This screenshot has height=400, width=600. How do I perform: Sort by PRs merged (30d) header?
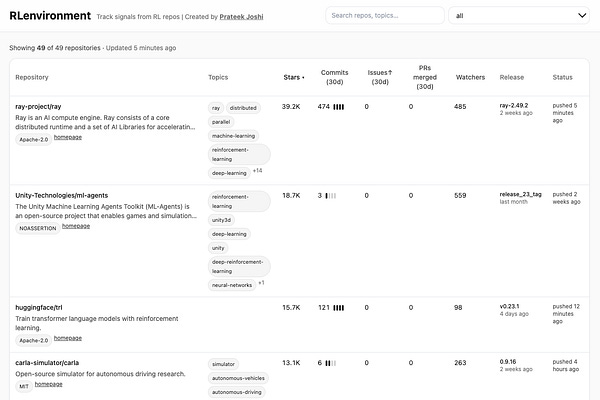click(x=424, y=77)
